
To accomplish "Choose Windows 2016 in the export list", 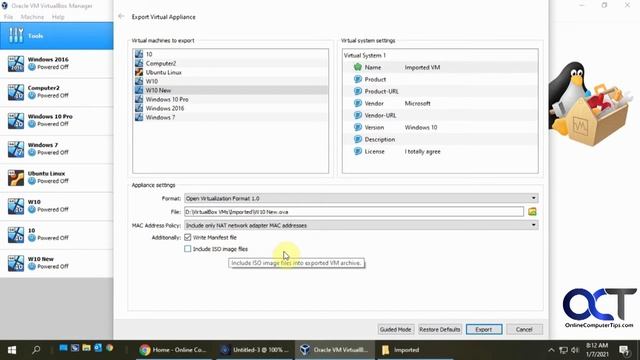I will click(x=231, y=108).
